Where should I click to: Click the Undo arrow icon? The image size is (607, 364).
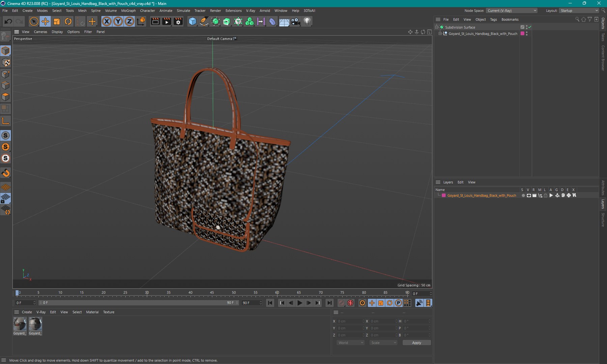(8, 22)
